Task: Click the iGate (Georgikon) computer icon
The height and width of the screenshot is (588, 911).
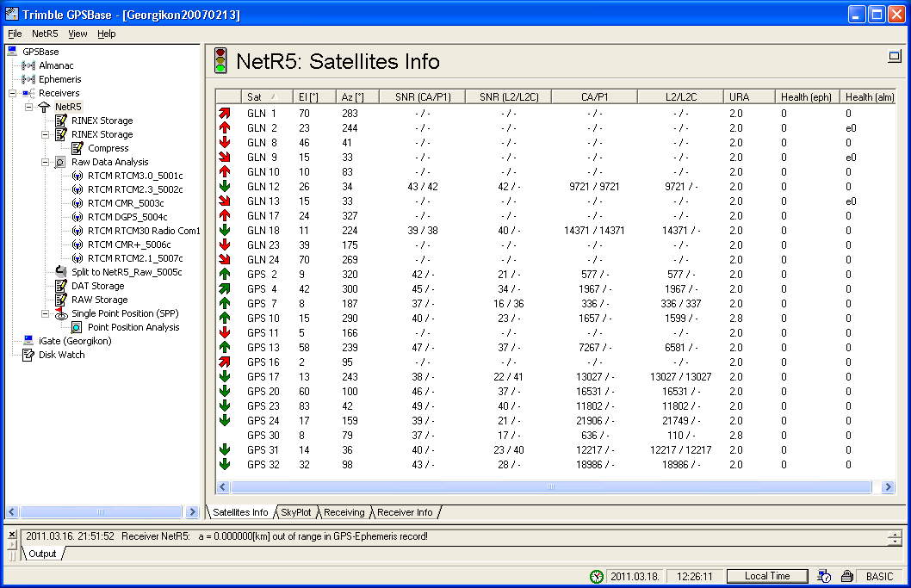Action: (28, 340)
